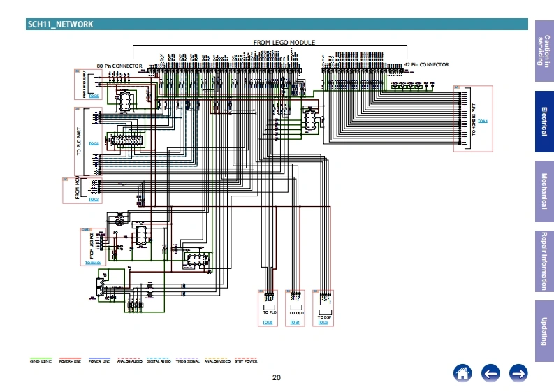Follow link below TO DSP label
The width and height of the screenshot is (554, 392).
pos(323,322)
